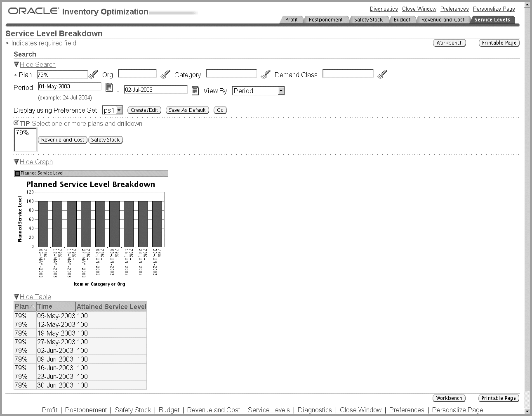Sort by Plan column ascending arrow

point(33,307)
